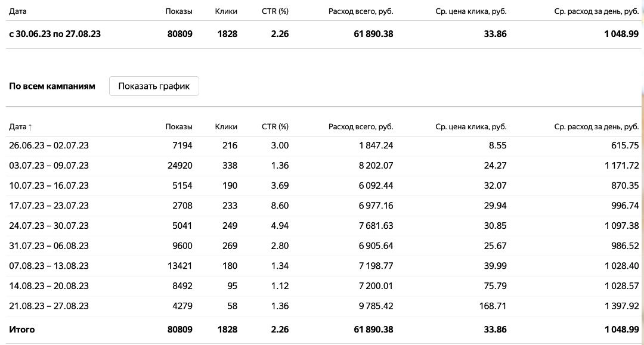Click the 24.07.23 – 30.07.23 date cell

[x=49, y=226]
